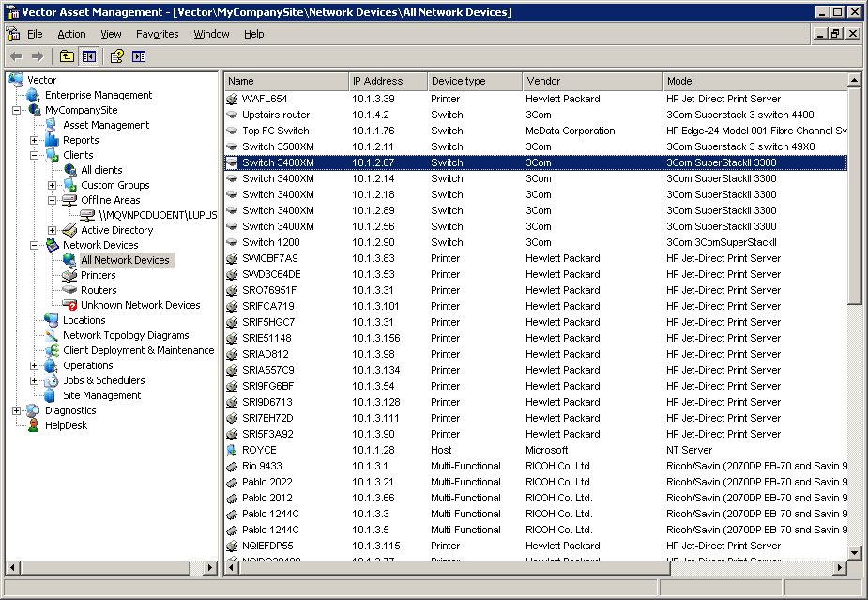The width and height of the screenshot is (868, 600).
Task: Sort by the Name column header
Action: tap(286, 81)
